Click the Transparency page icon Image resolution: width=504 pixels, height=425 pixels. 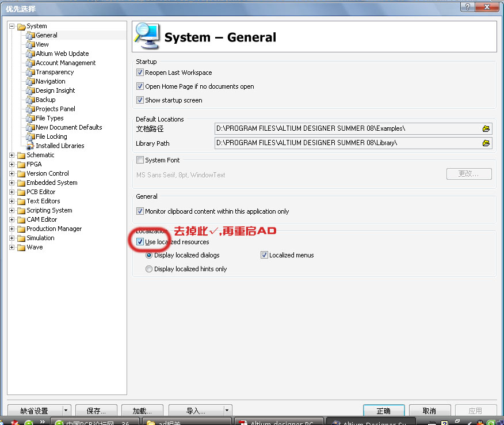point(30,73)
